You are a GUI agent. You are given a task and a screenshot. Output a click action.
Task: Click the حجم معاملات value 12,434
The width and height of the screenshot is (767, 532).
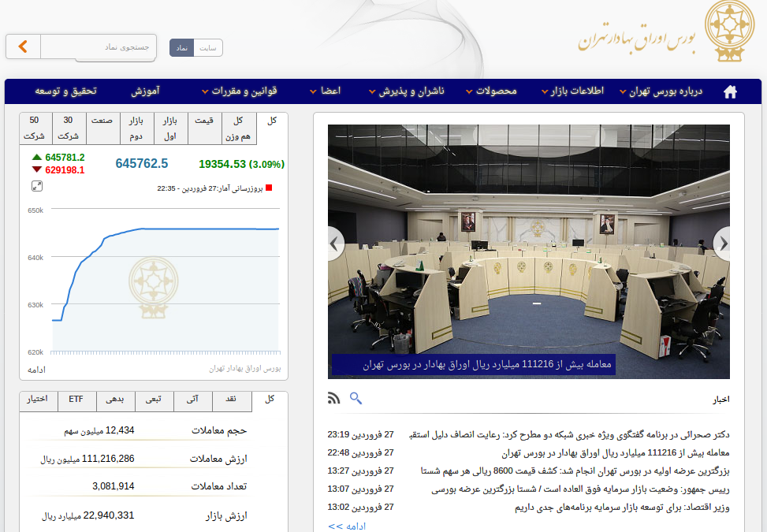120,430
